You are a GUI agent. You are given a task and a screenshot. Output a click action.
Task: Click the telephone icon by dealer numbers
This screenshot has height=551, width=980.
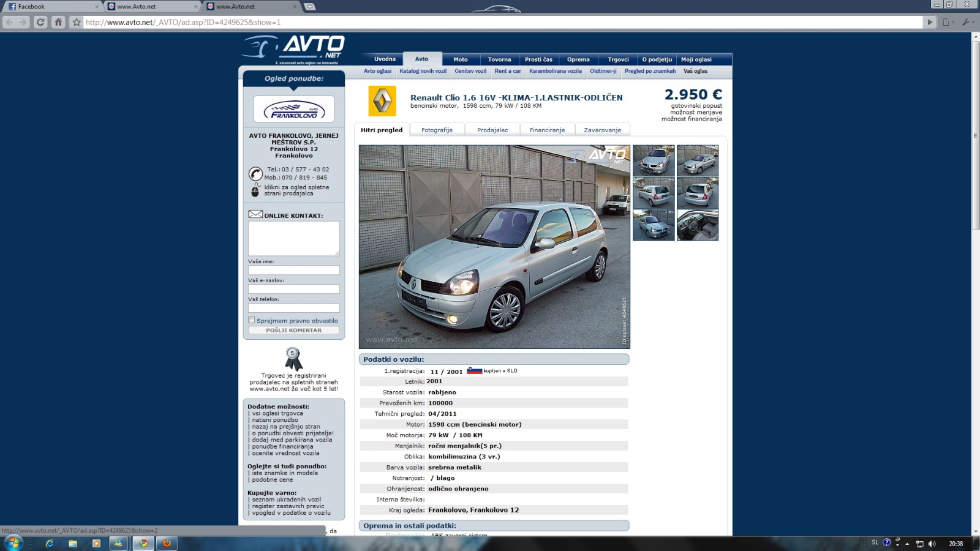pyautogui.click(x=255, y=173)
